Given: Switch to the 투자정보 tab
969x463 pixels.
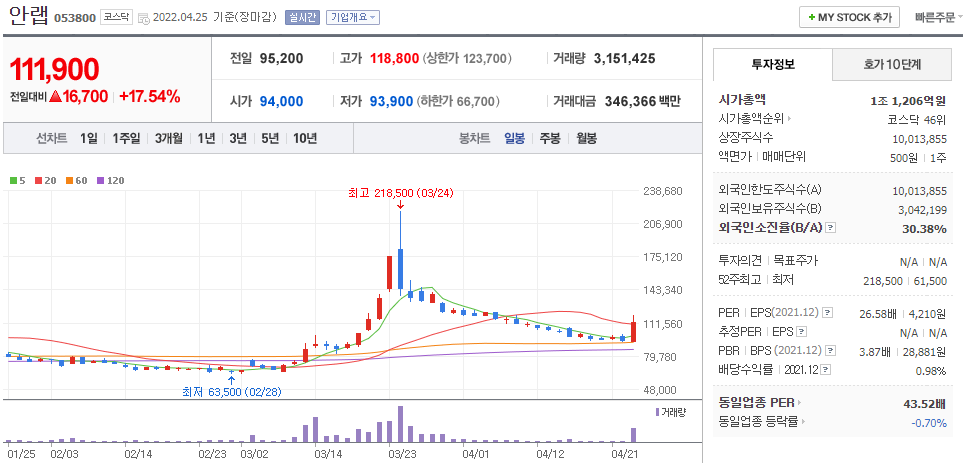Looking at the screenshot, I should [772, 64].
